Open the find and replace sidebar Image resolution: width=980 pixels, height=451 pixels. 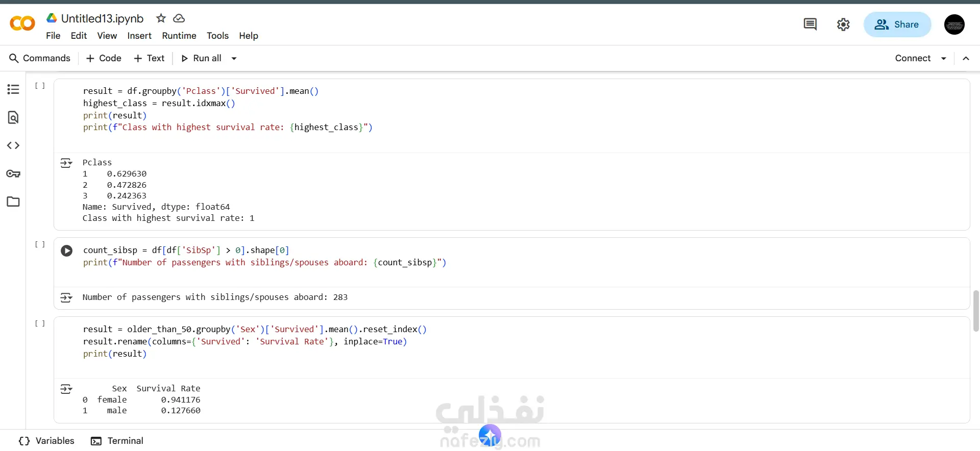point(13,117)
